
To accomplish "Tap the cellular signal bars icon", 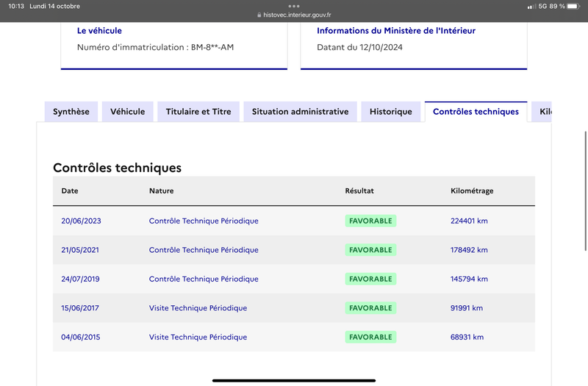I will point(531,7).
